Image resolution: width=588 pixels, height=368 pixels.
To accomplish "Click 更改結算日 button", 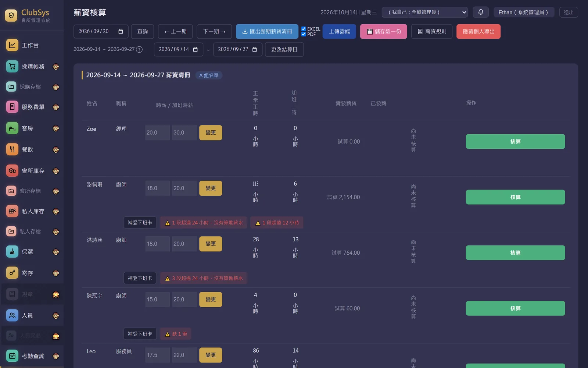I will click(x=284, y=50).
